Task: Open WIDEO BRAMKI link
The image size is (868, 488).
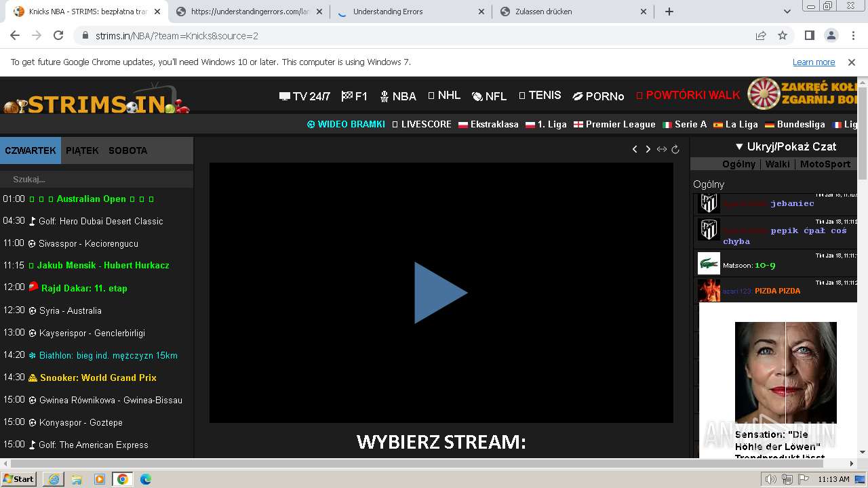Action: click(x=346, y=124)
